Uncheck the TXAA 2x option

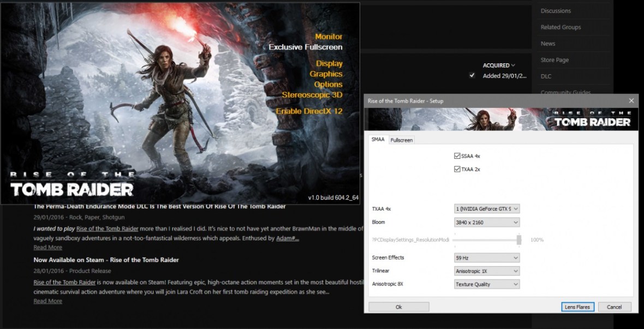[x=457, y=169]
